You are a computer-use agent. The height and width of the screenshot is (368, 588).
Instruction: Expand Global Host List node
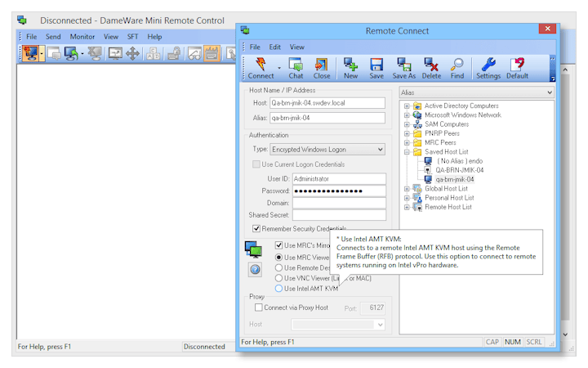pyautogui.click(x=407, y=189)
